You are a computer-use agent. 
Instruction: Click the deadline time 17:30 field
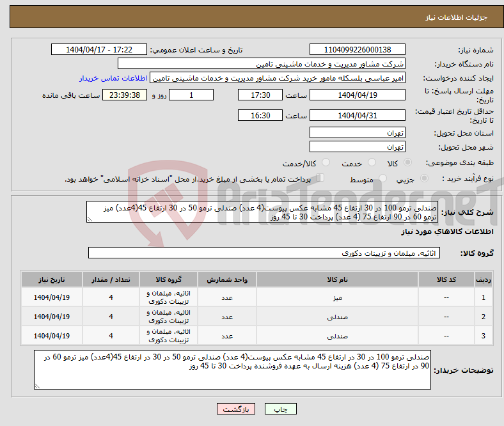coord(260,95)
